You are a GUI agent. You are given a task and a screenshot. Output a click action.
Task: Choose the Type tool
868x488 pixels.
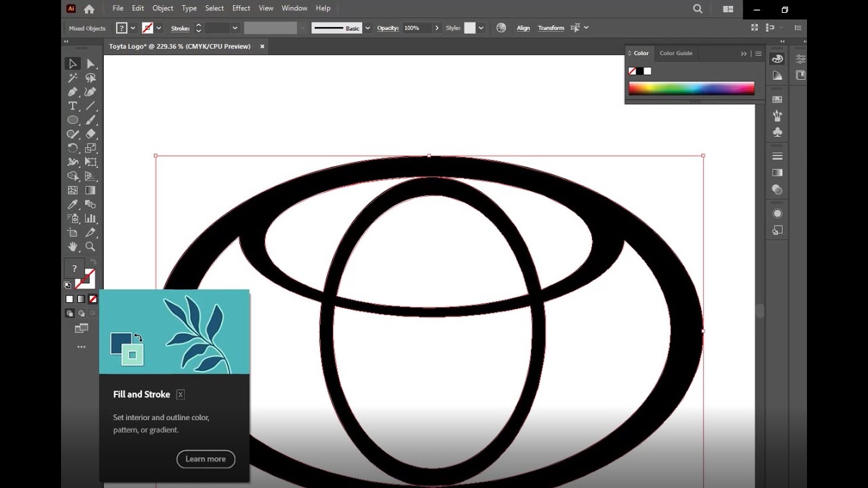pos(73,106)
